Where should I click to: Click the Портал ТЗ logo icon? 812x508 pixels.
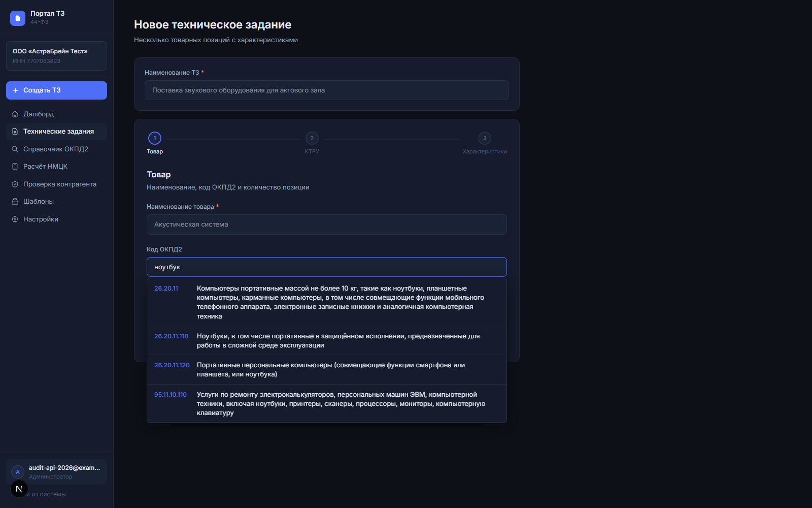pos(18,18)
